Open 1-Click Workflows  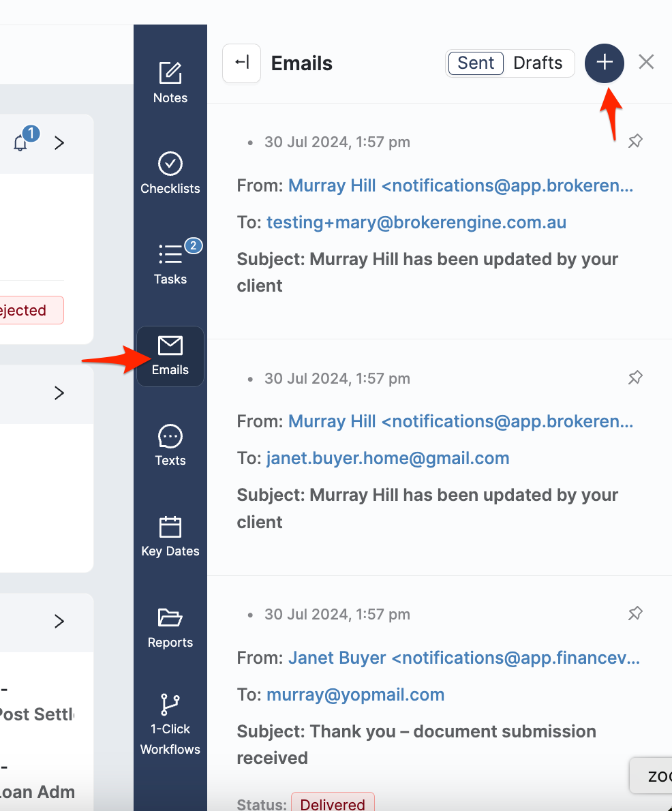point(170,724)
